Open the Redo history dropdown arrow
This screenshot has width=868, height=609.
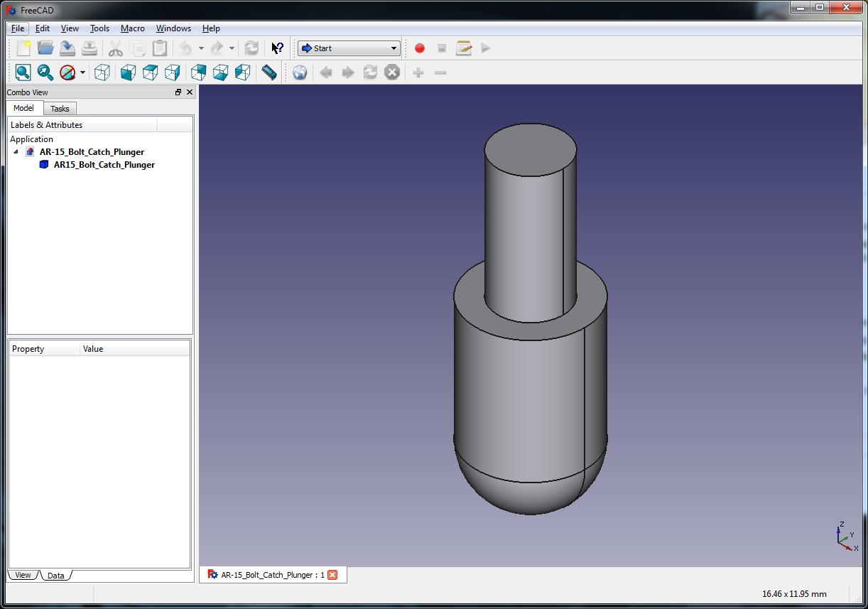pos(232,48)
